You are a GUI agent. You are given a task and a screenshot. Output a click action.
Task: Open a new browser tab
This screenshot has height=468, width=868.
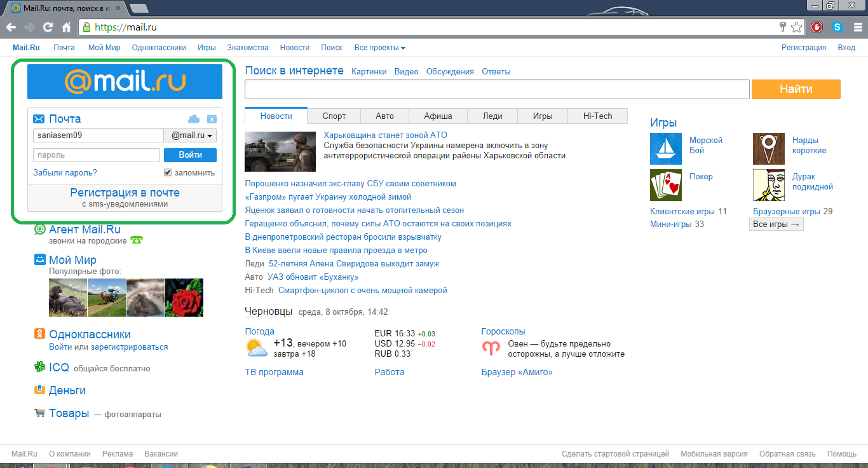coord(139,8)
